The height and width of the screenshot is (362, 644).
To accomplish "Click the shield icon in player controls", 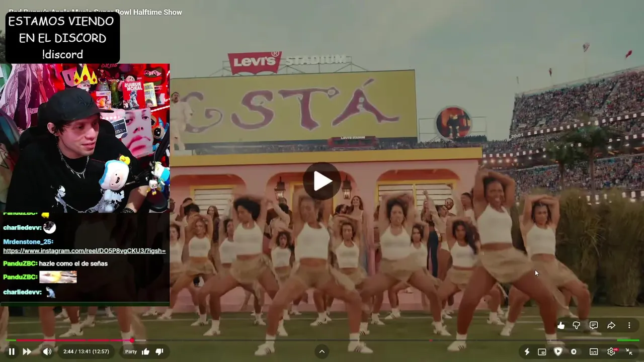I will (557, 351).
